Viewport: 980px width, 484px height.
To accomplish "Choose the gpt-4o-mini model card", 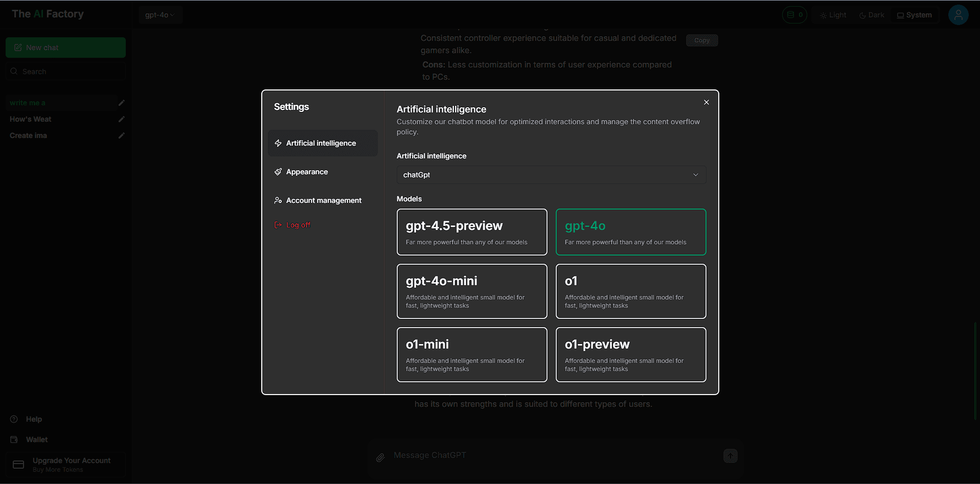I will coord(472,291).
